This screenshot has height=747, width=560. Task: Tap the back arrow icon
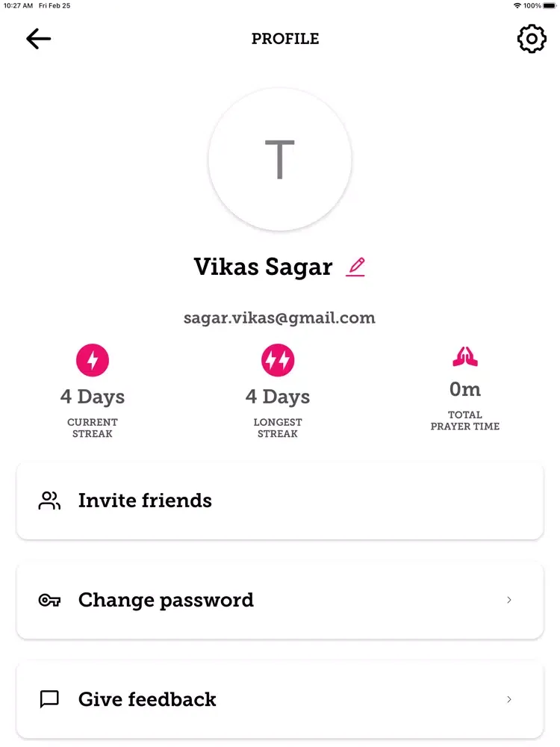(39, 39)
